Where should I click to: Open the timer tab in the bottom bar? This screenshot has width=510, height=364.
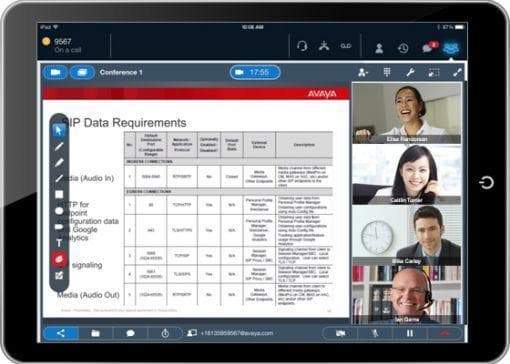point(165,333)
